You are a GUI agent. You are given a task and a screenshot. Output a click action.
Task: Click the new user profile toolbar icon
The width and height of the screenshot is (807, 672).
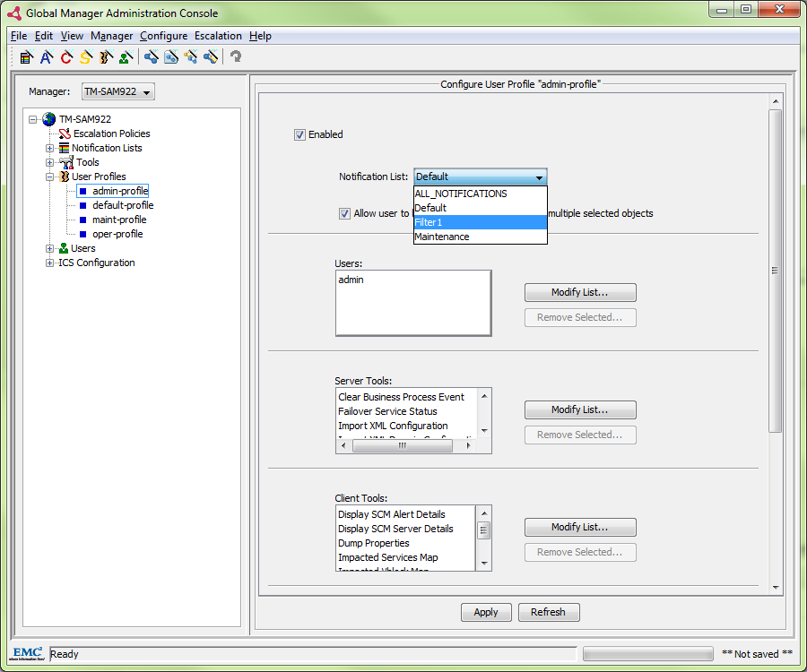(106, 57)
